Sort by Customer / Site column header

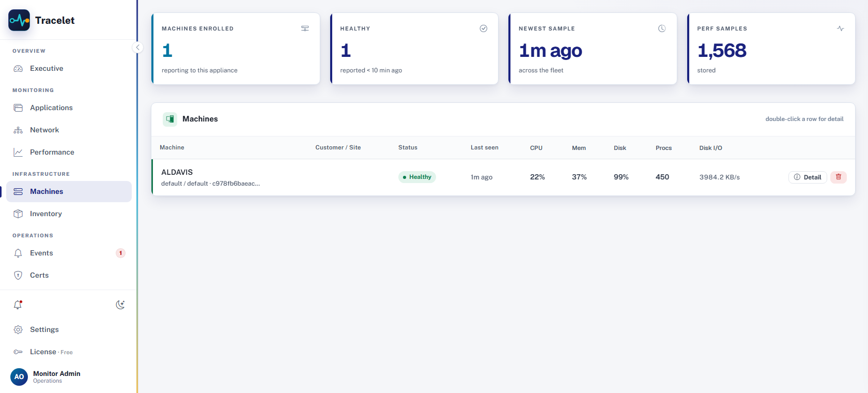(338, 147)
